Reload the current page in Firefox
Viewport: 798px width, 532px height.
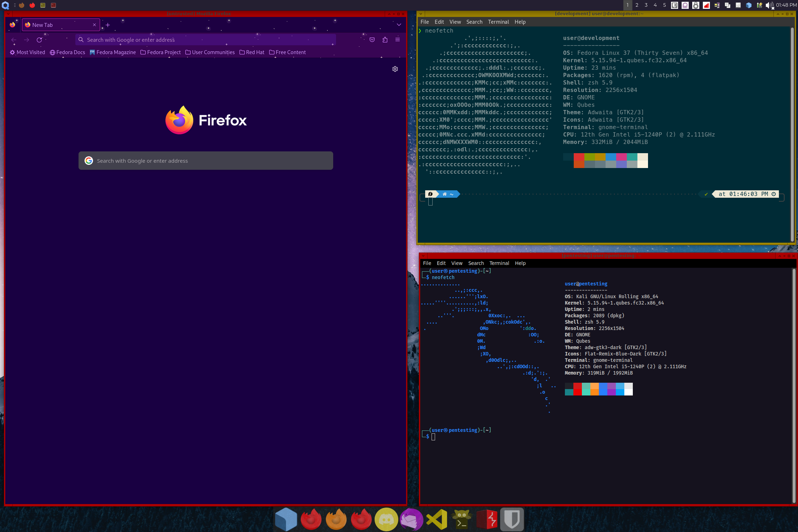[39, 40]
